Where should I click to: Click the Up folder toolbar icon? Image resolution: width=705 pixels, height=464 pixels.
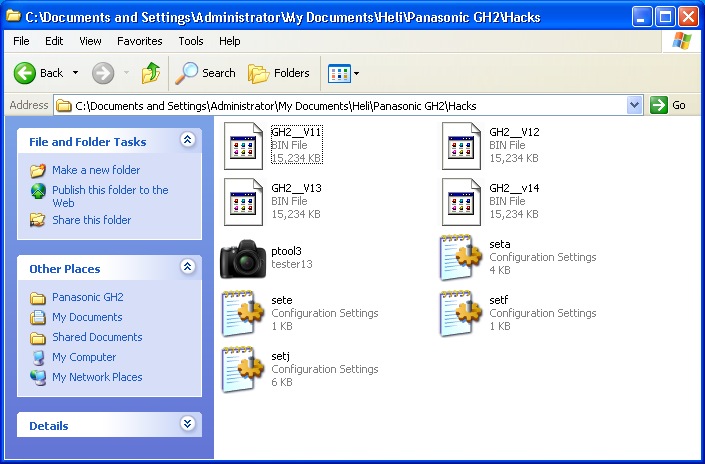[x=151, y=73]
